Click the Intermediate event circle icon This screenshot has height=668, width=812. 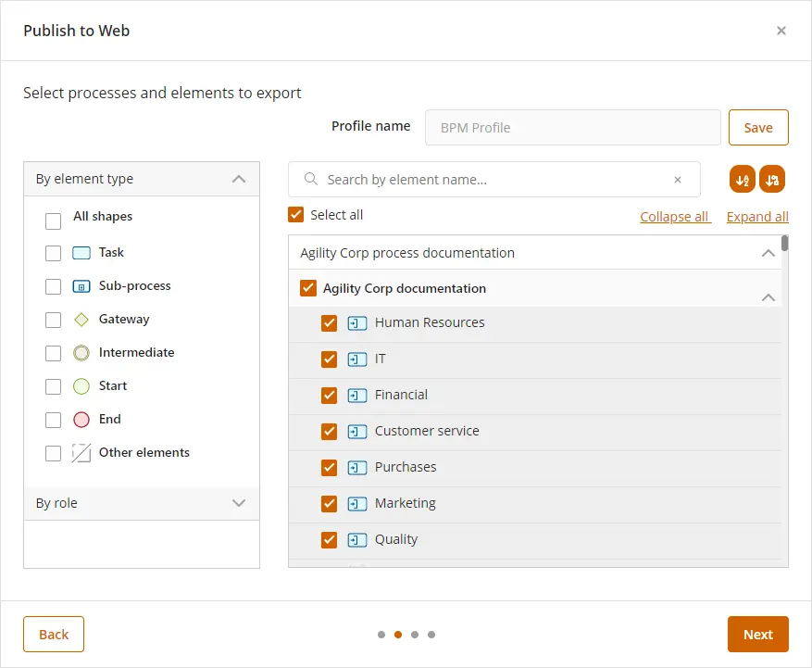click(81, 353)
